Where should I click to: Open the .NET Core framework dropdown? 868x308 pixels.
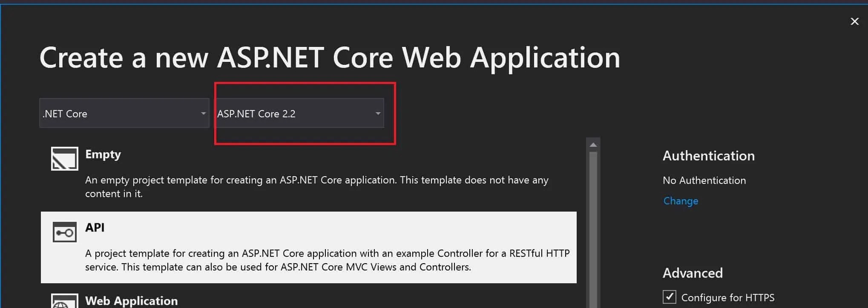124,113
